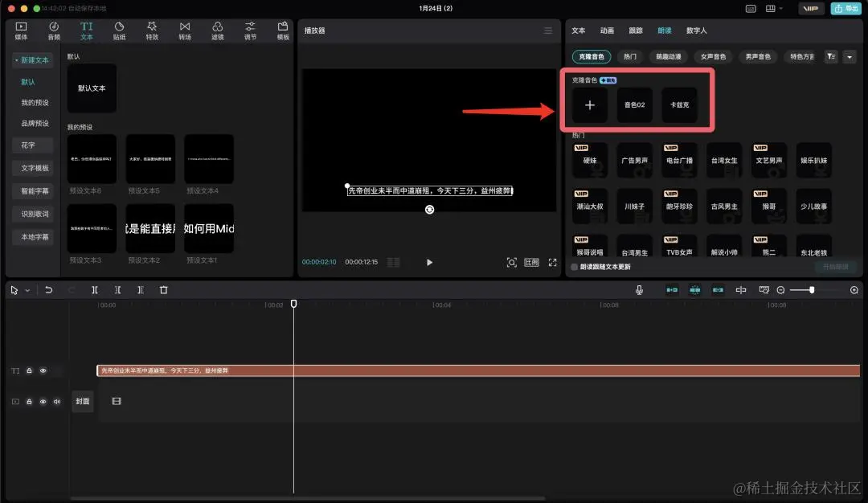Mute the main video track audio
Screen dimensions: 868x503
coord(57,402)
